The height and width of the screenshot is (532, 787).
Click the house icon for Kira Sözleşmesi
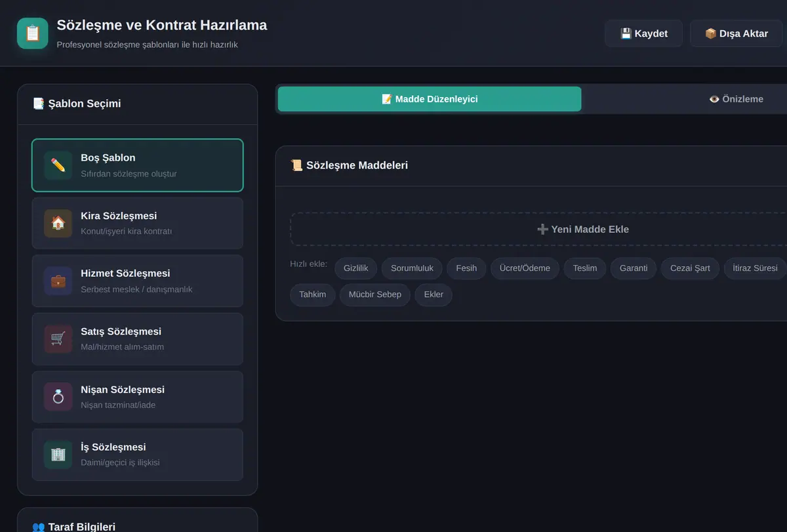point(58,223)
